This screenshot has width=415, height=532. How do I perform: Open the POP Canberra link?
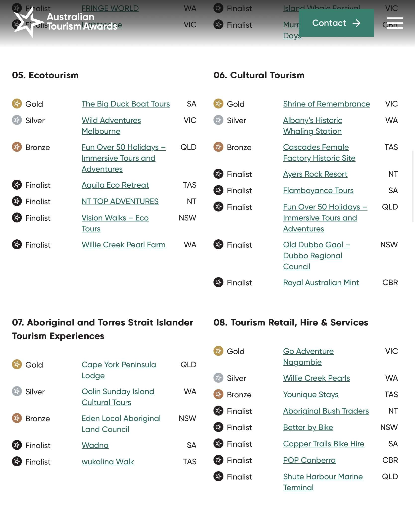[309, 460]
